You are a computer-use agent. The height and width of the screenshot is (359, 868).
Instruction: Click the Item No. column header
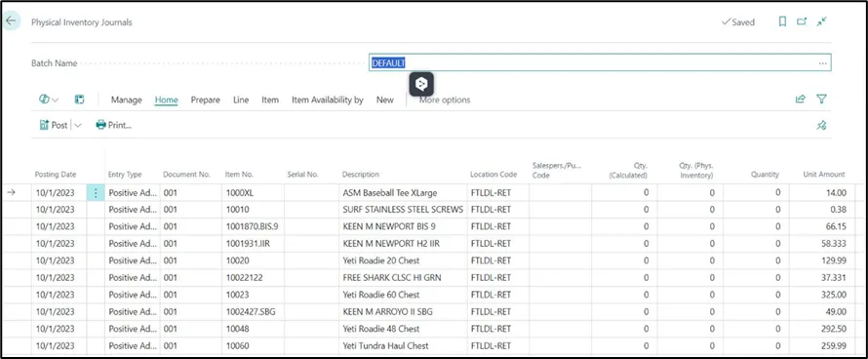pos(240,174)
